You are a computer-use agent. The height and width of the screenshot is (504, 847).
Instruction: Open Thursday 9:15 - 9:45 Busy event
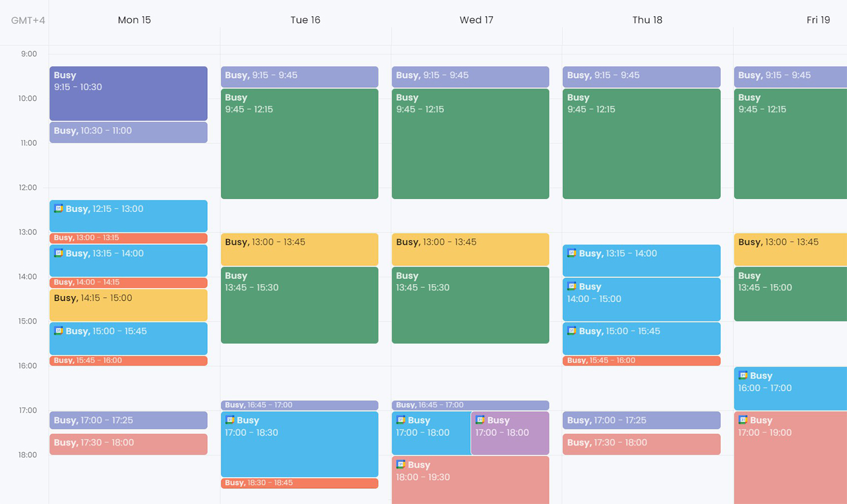(x=641, y=77)
